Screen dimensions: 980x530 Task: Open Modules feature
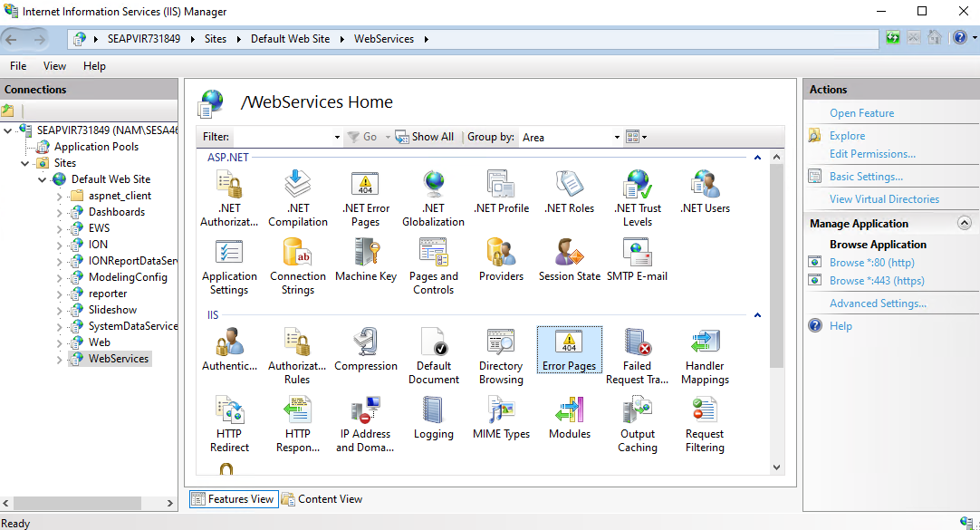coord(570,419)
